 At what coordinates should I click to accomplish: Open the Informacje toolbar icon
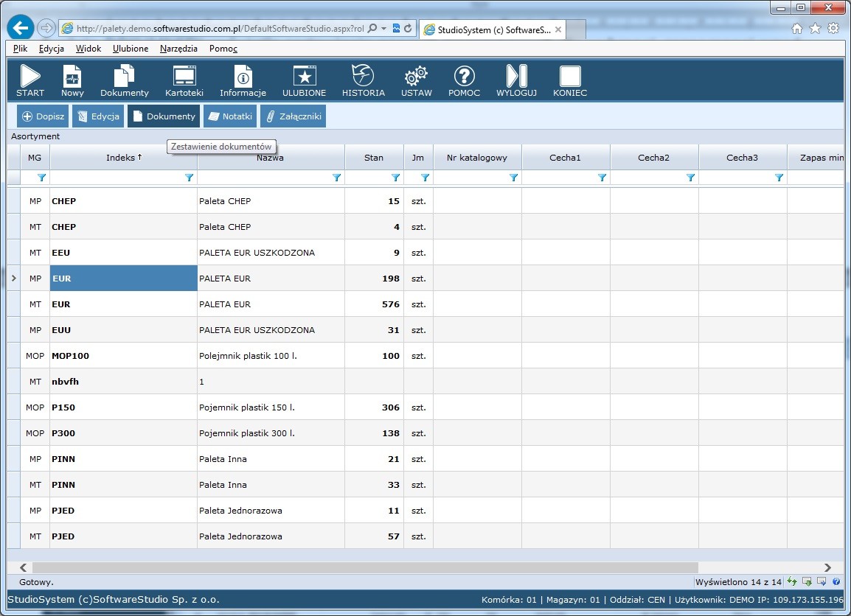[243, 80]
